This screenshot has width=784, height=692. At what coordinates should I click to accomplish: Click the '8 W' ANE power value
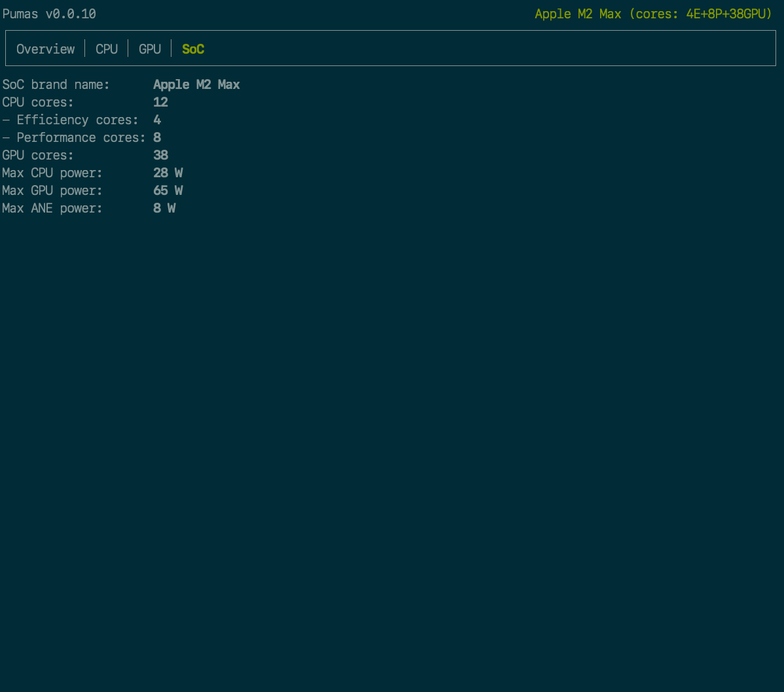coord(164,208)
